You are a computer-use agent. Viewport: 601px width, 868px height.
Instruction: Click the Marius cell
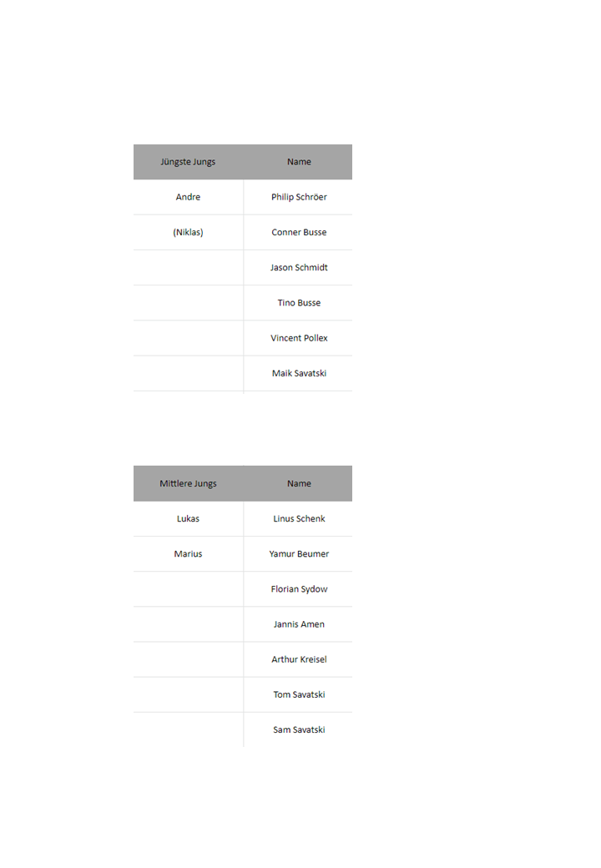pos(188,554)
